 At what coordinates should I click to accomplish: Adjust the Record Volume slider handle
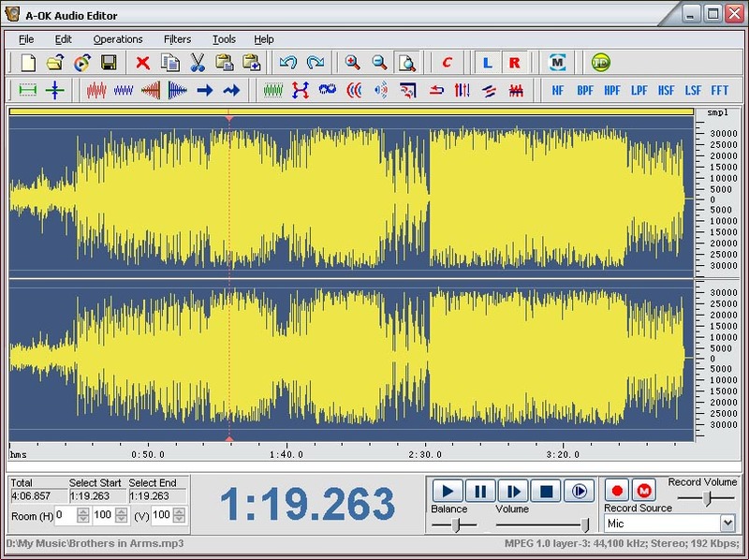[707, 498]
